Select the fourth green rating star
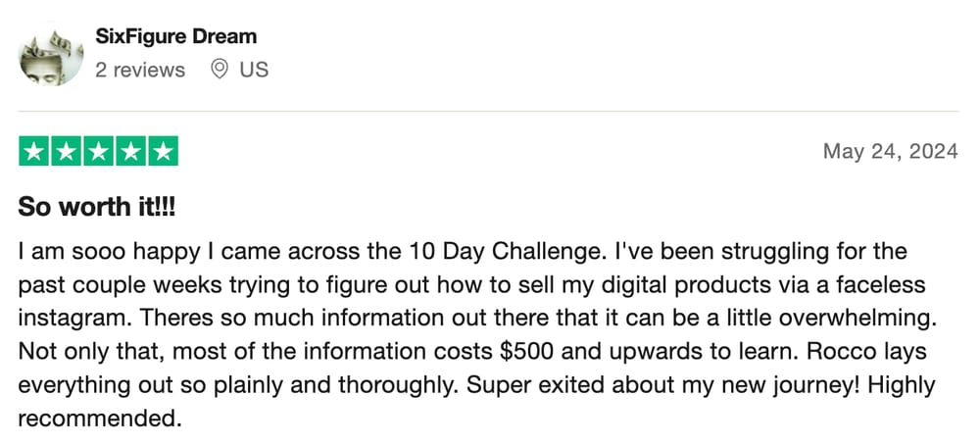This screenshot has width=980, height=445. pyautogui.click(x=130, y=151)
